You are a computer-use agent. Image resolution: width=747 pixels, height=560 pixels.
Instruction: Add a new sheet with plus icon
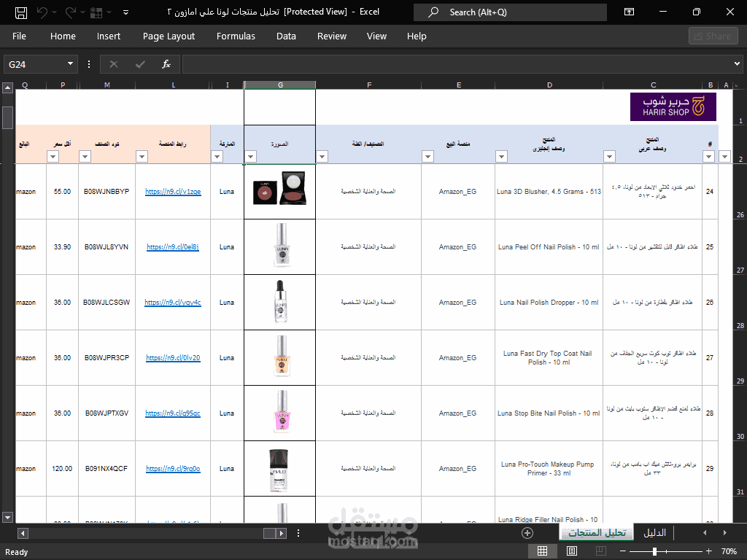tap(527, 533)
